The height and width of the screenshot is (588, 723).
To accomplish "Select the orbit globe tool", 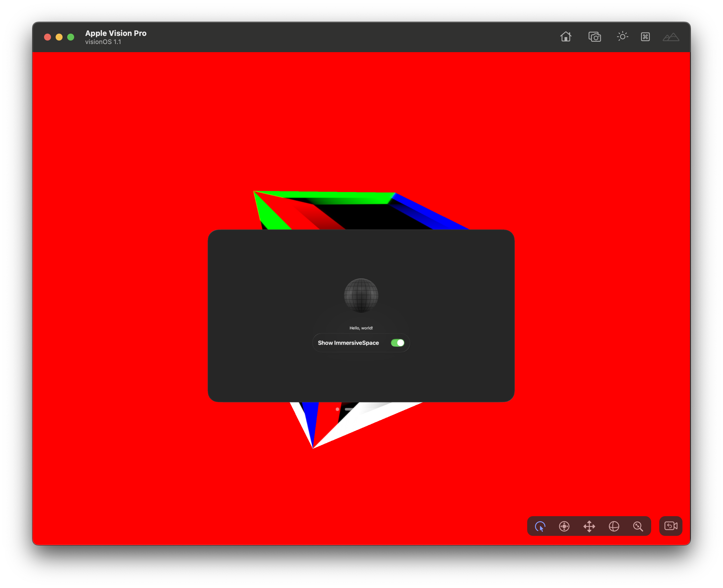I will [614, 526].
